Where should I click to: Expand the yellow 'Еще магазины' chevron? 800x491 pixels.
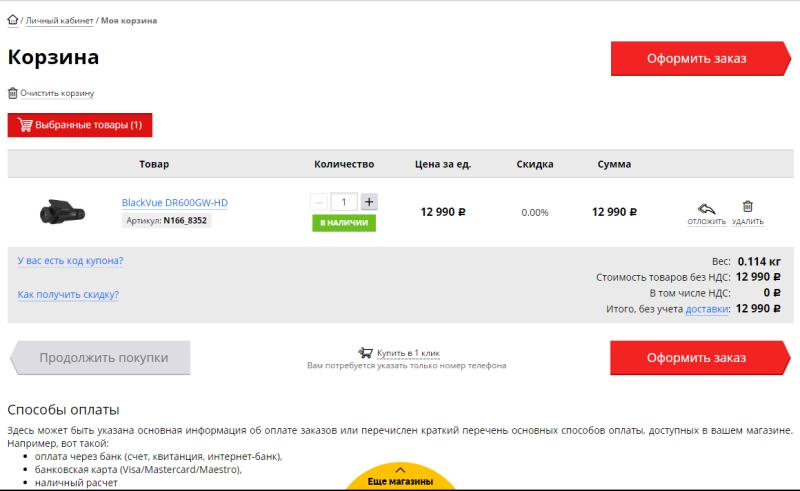400,469
